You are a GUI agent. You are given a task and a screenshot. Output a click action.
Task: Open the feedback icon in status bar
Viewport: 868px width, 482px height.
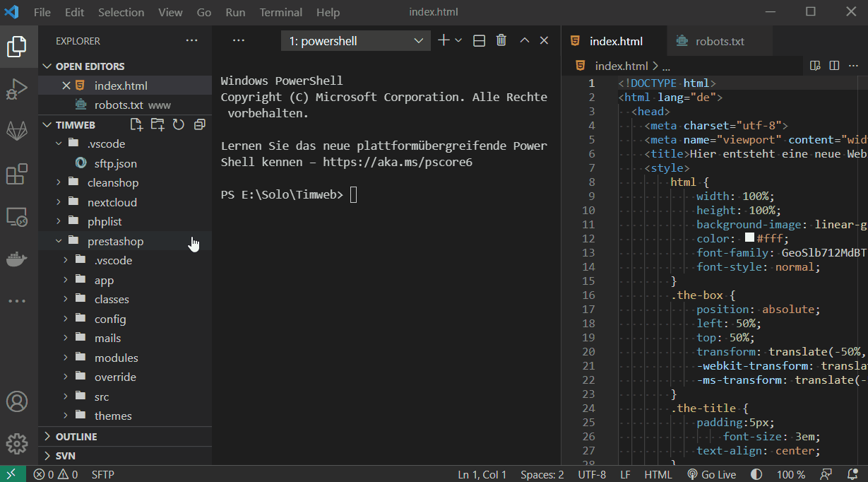[825, 474]
